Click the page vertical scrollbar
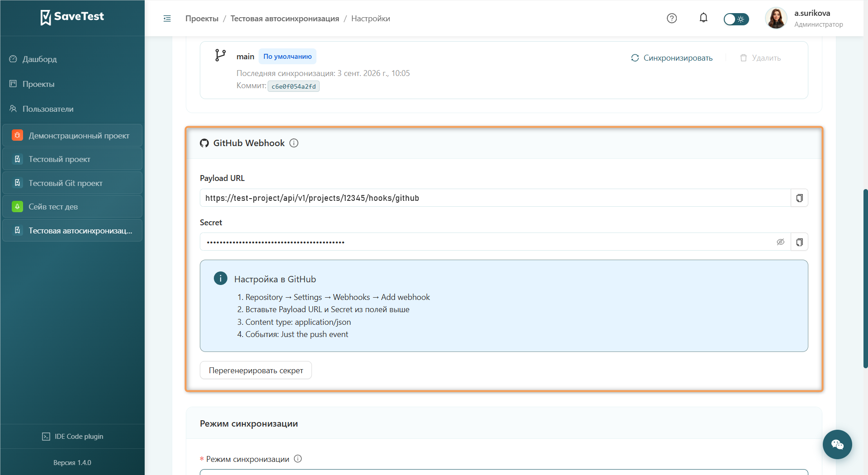Image resolution: width=868 pixels, height=475 pixels. [865, 278]
